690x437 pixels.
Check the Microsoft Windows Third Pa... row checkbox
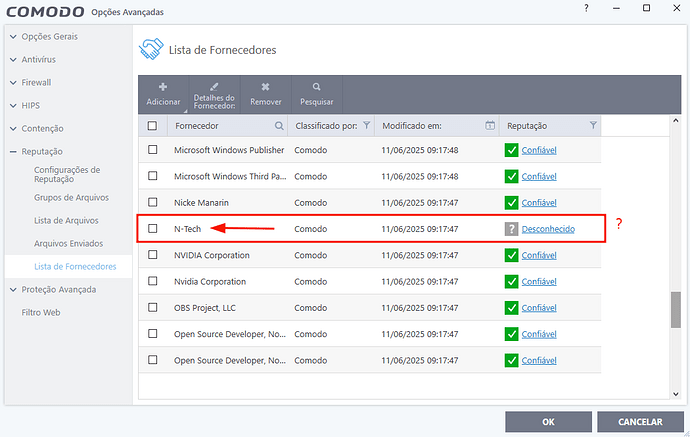click(153, 176)
